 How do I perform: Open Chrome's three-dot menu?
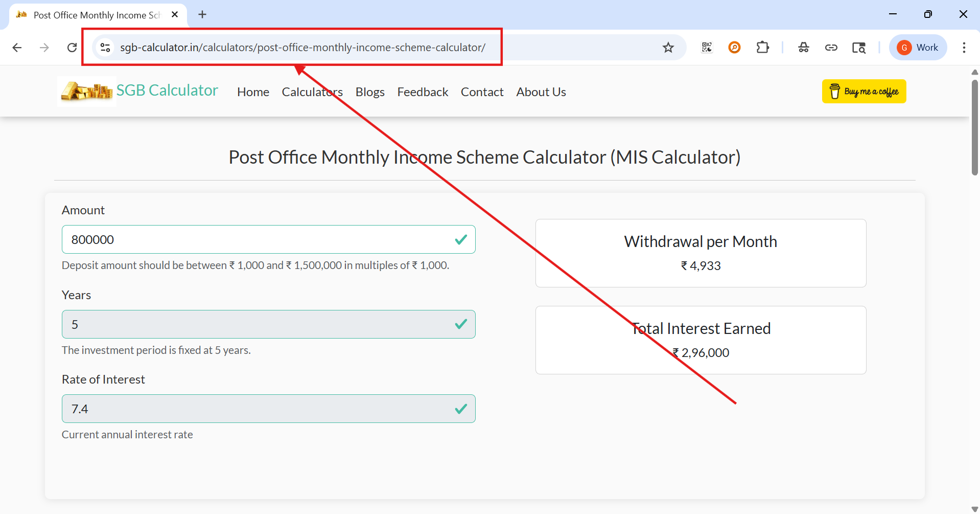point(964,47)
